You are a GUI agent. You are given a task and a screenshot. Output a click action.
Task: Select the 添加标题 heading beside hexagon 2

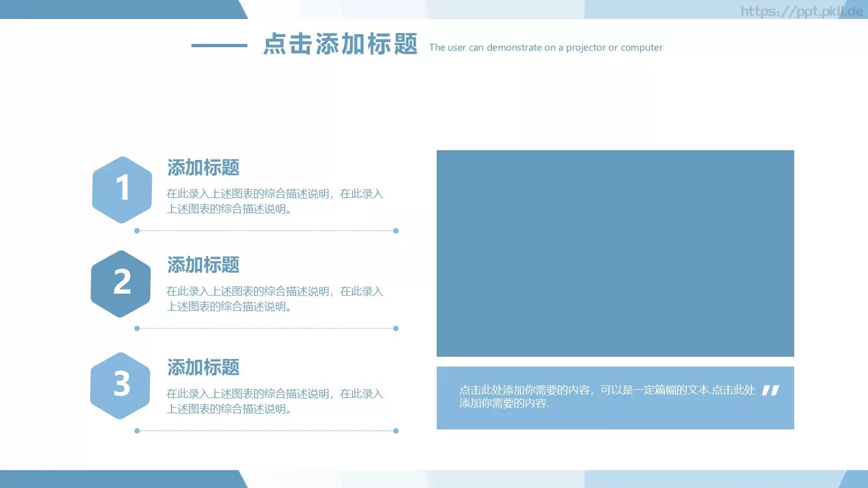tap(203, 265)
